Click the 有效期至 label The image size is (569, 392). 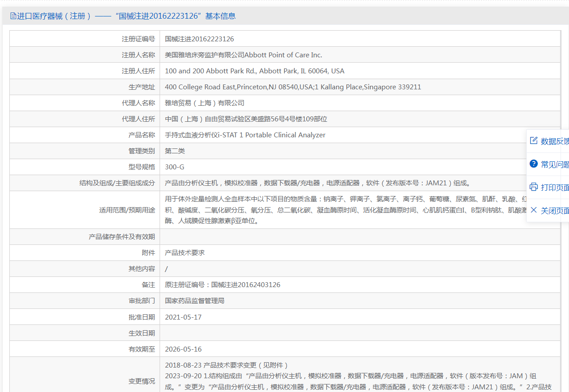[142, 349]
